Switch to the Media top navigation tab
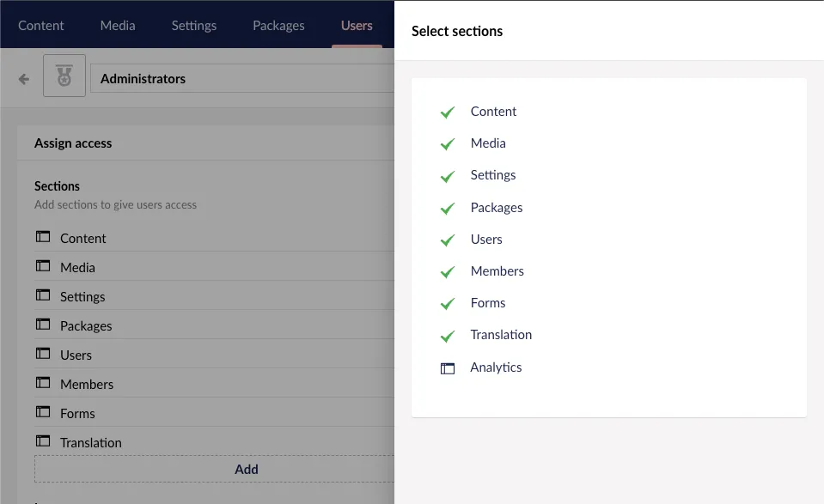The height and width of the screenshot is (504, 824). [x=118, y=26]
